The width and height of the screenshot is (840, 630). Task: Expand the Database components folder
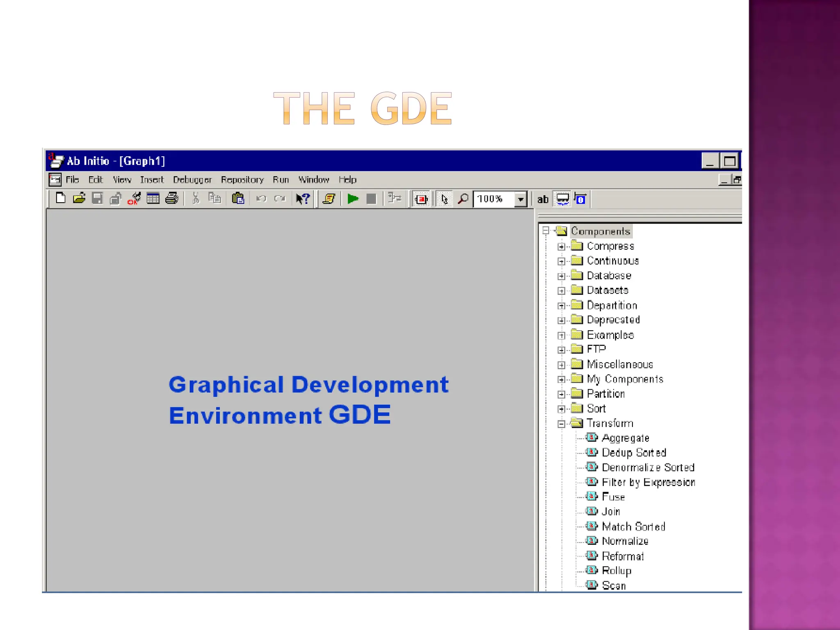tap(561, 276)
